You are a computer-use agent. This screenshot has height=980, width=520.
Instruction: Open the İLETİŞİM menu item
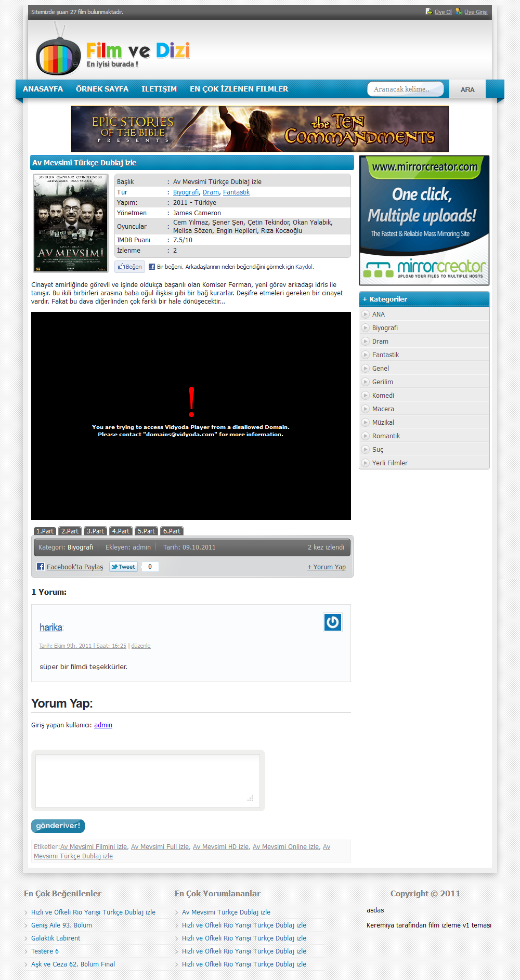pos(159,89)
